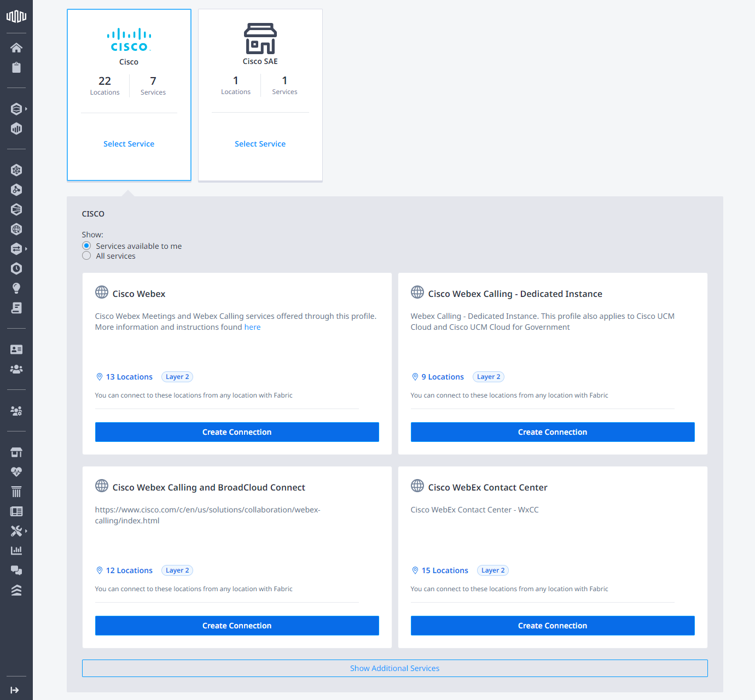Click the globe hexagon sidebar icon
Image resolution: width=755 pixels, height=700 pixels.
point(16,229)
